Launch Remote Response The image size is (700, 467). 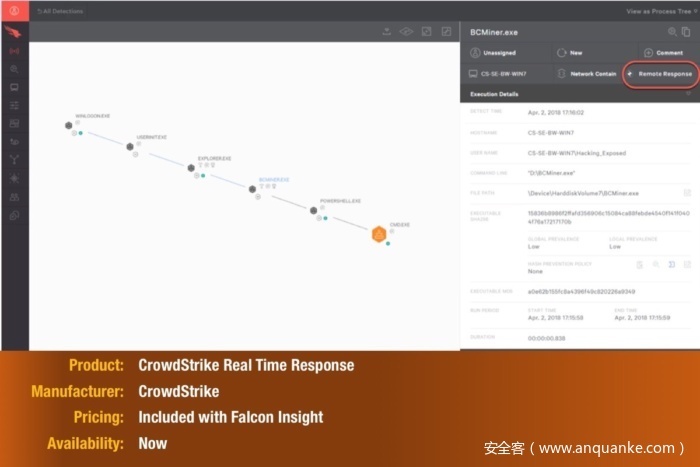[659, 74]
